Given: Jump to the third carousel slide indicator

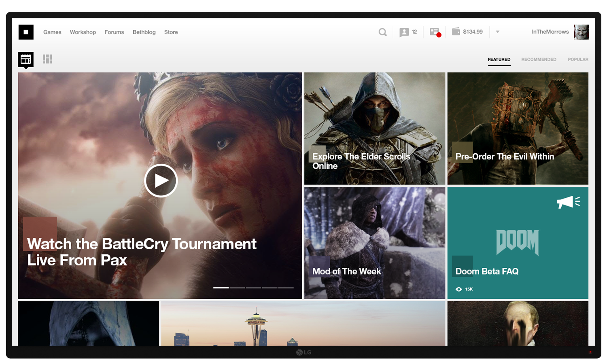Looking at the screenshot, I should point(253,288).
